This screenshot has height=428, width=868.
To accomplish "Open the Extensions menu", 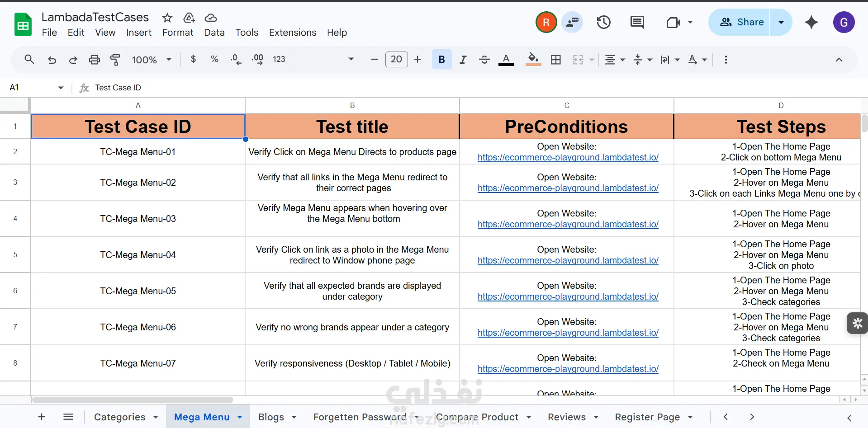I will [x=293, y=33].
